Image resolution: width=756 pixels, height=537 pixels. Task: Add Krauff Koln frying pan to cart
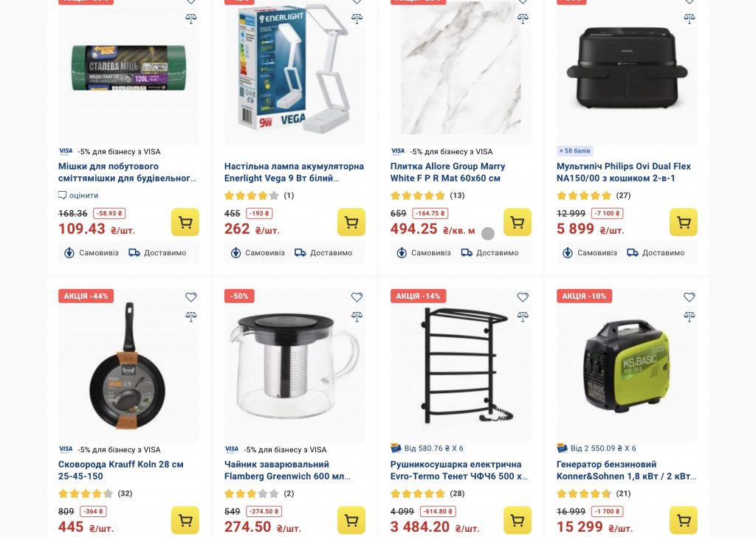(x=185, y=520)
